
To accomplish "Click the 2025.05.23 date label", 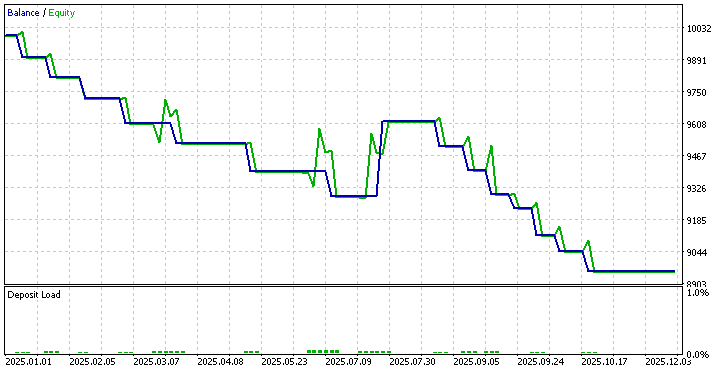I will 284,362.
